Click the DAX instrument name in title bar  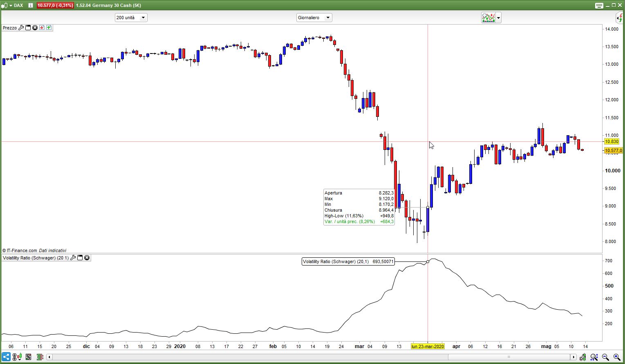18,5
